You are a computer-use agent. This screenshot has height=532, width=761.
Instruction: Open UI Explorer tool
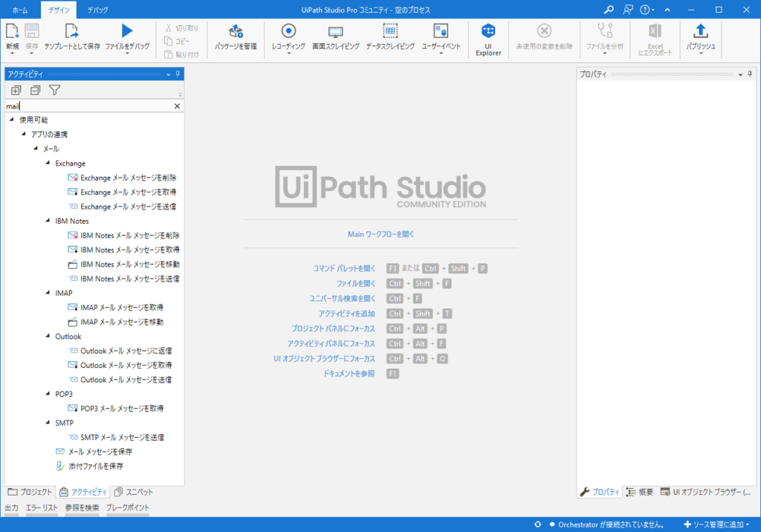click(488, 31)
